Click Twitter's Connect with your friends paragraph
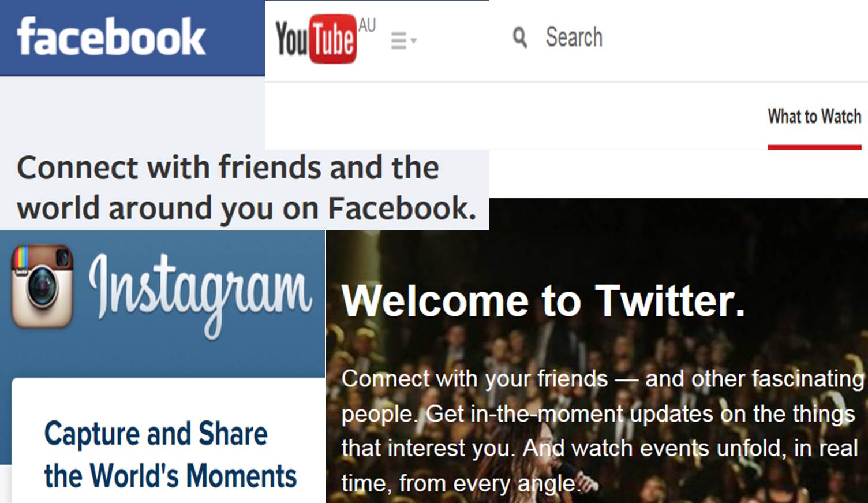Screen dimensions: 868x503 [603, 431]
